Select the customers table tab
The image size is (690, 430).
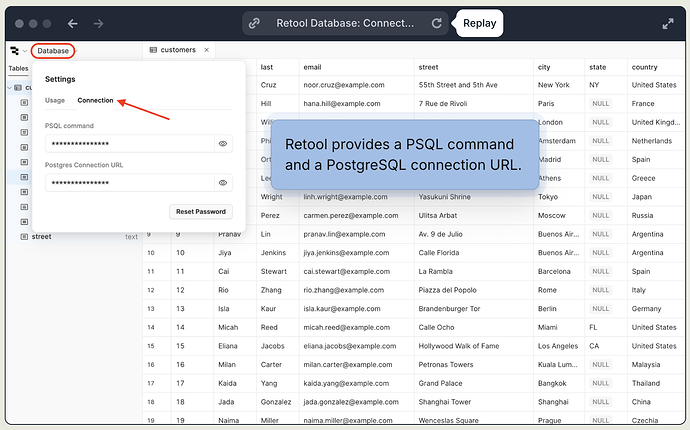tap(178, 50)
